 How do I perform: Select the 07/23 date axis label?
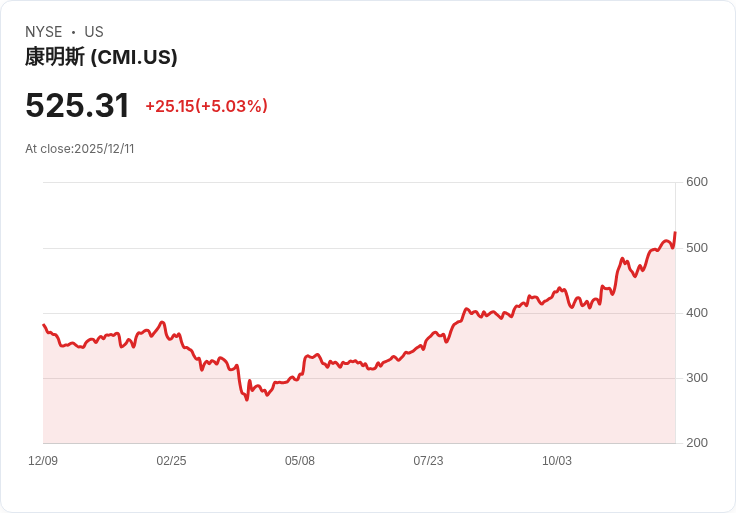pyautogui.click(x=428, y=461)
